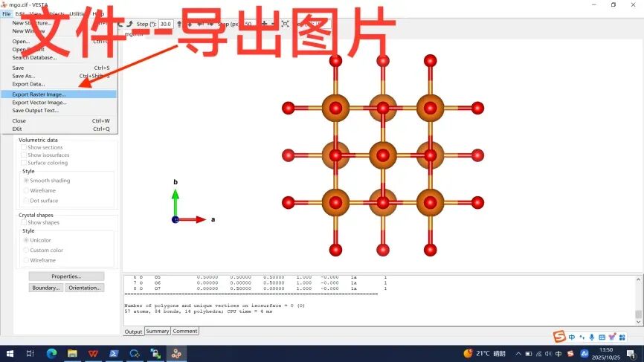This screenshot has height=362, width=644.
Task: Open PowerShell from taskbar
Action: (x=114, y=353)
